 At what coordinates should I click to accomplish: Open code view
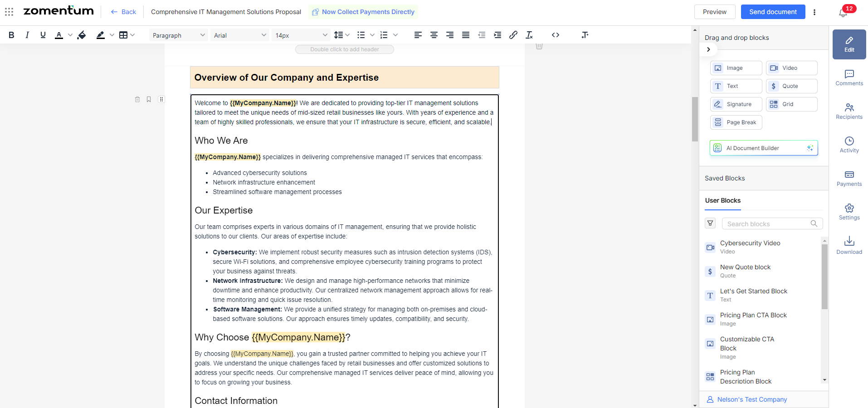[556, 35]
